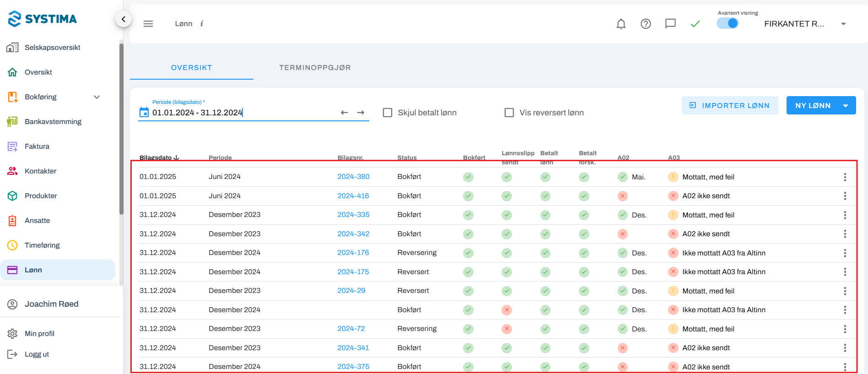The height and width of the screenshot is (374, 868).
Task: Open the NY LØNN dropdown arrow
Action: coord(846,105)
